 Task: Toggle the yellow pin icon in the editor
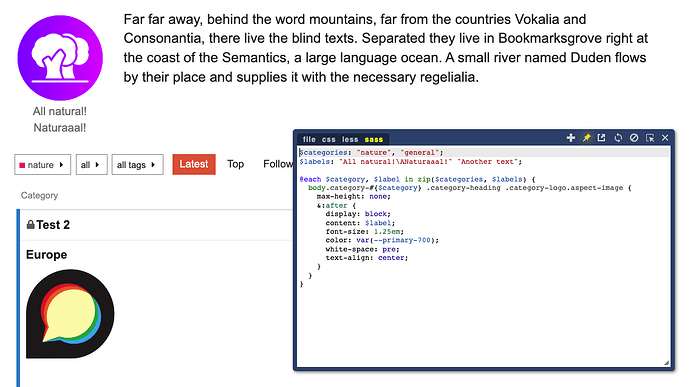click(587, 138)
